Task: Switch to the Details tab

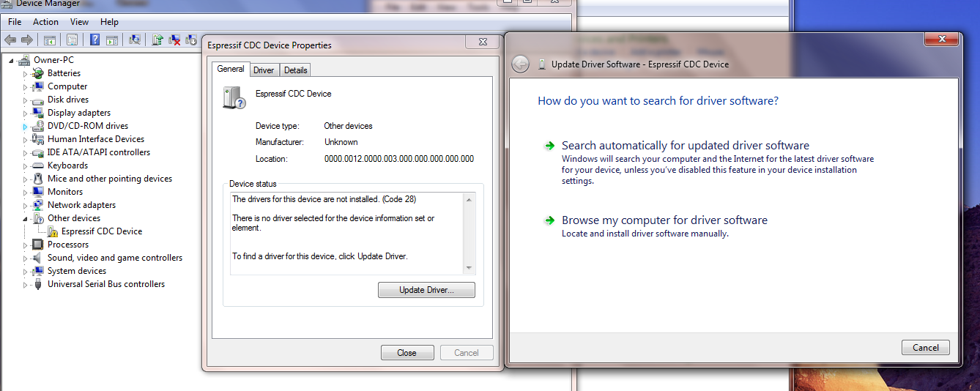Action: click(x=295, y=70)
